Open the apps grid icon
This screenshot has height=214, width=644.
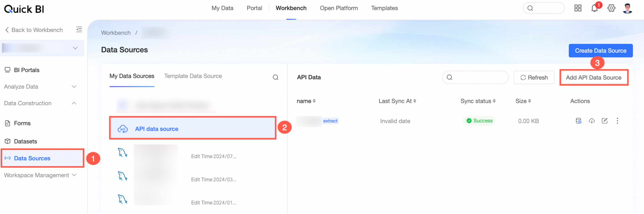click(x=578, y=8)
